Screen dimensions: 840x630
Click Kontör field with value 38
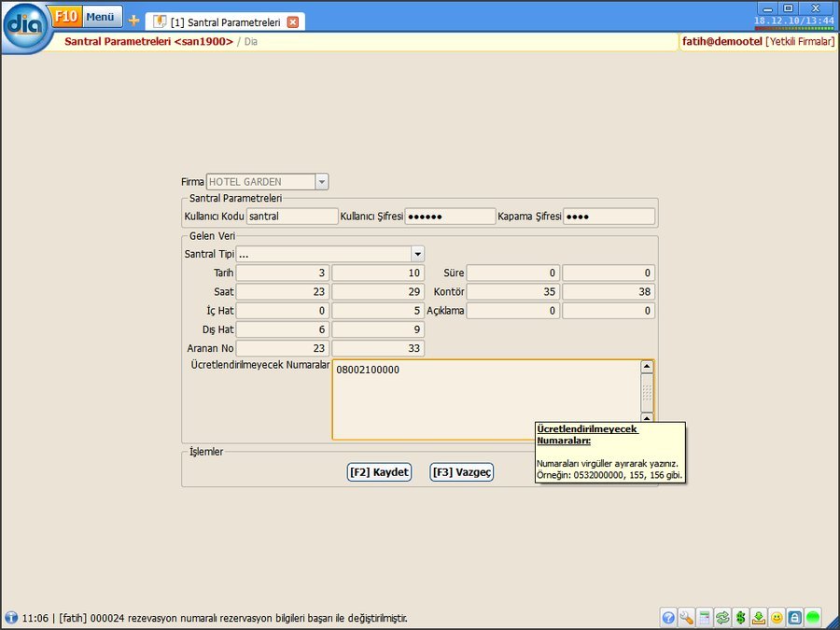pos(609,292)
